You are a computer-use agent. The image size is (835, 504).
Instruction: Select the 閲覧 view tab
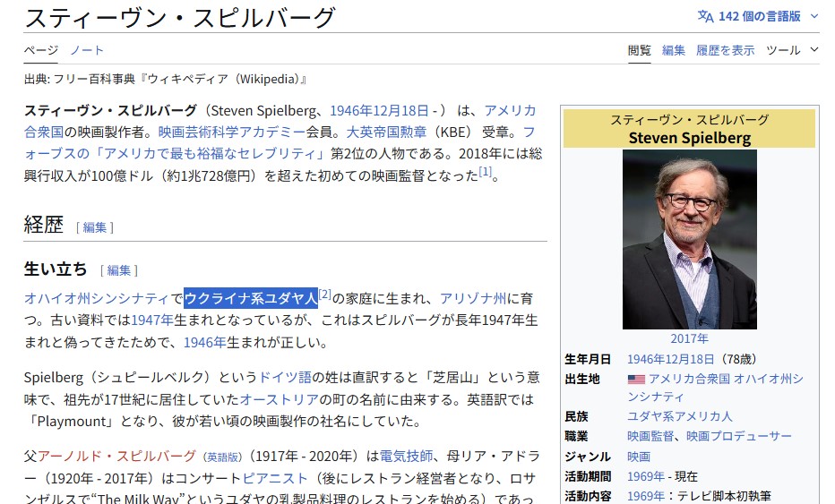click(x=639, y=50)
